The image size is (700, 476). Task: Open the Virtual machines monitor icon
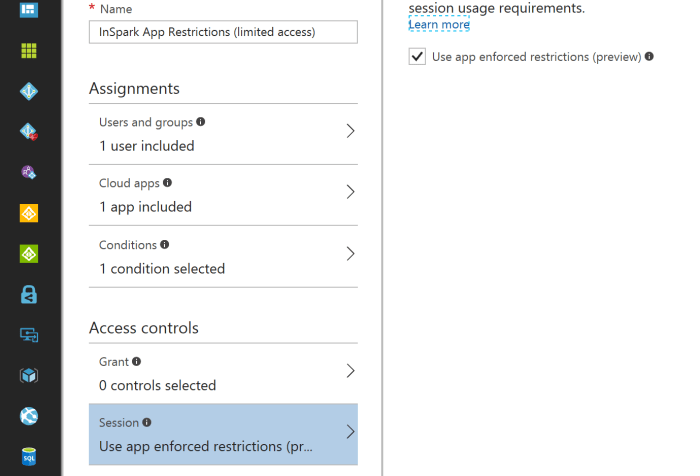point(29,335)
